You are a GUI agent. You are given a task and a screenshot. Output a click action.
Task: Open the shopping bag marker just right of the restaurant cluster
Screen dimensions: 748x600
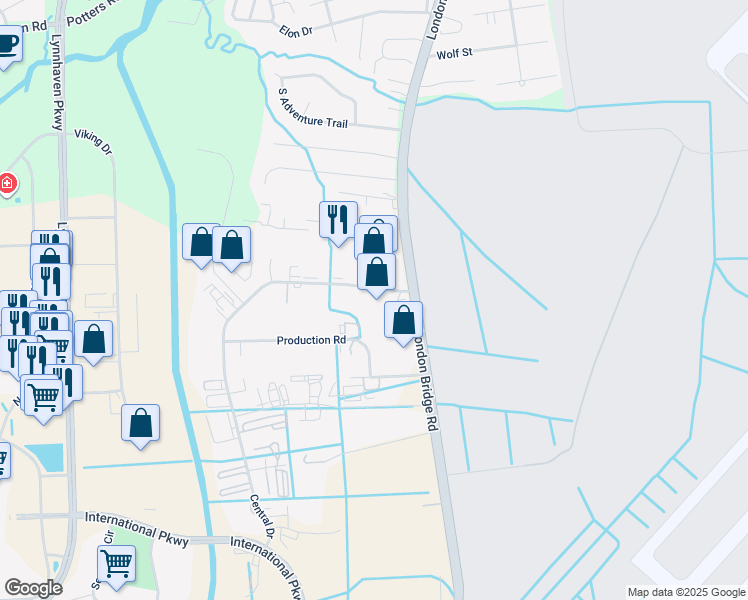93,338
